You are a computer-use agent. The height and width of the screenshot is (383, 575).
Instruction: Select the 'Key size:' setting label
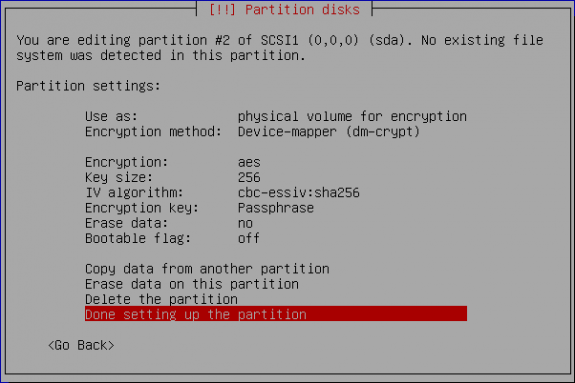point(119,177)
